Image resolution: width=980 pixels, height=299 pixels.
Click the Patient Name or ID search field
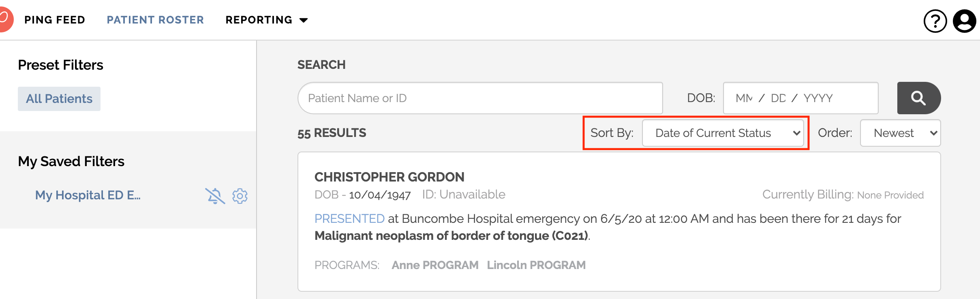(480, 98)
